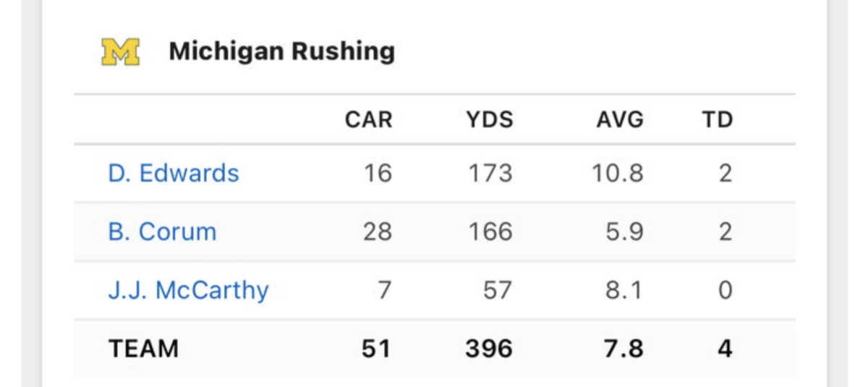The image size is (868, 387).
Task: Click the AVG column header
Action: click(x=619, y=119)
